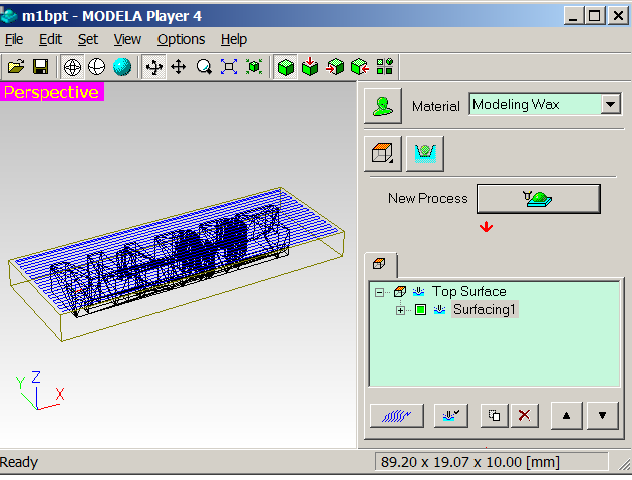Screen dimensions: 632x480
Task: Click the Perspective view label
Action: (x=52, y=92)
